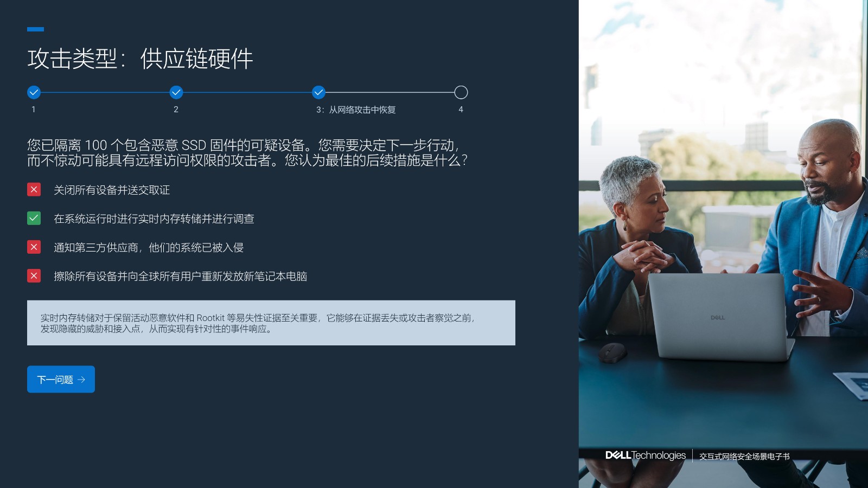Click the arrow inside 下一问题 button
The height and width of the screenshot is (488, 868).
click(81, 380)
